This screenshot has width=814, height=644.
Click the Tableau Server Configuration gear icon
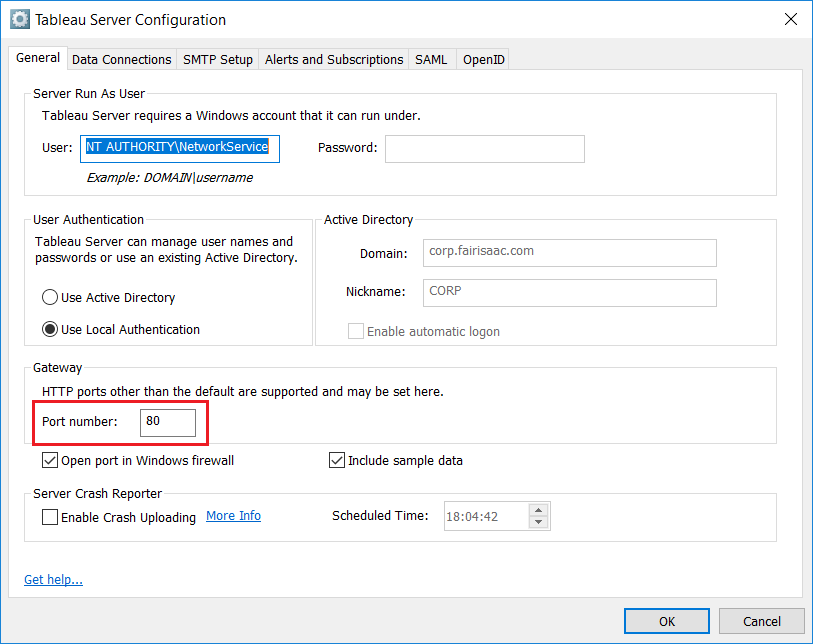click(x=20, y=20)
